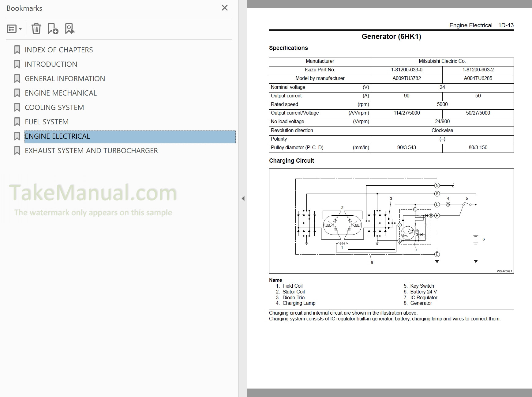Select the INDEX OF CHAPTERS bookmark
The image size is (532, 397).
(59, 50)
